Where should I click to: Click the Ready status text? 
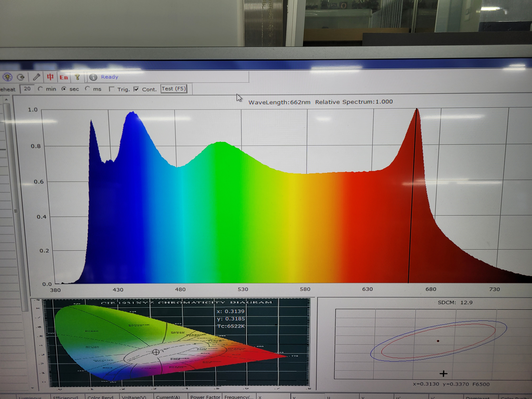click(x=110, y=77)
